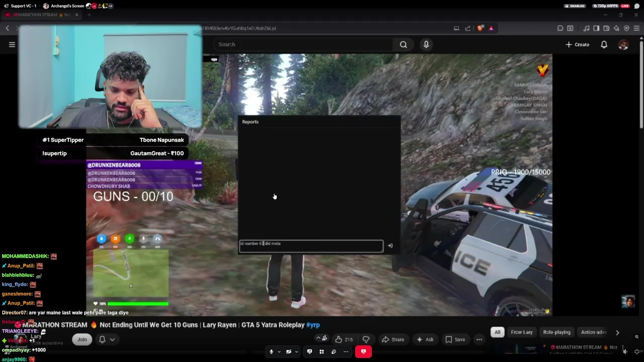644x362 pixels.
Task: Click the Reports panel heading
Action: [x=250, y=122]
